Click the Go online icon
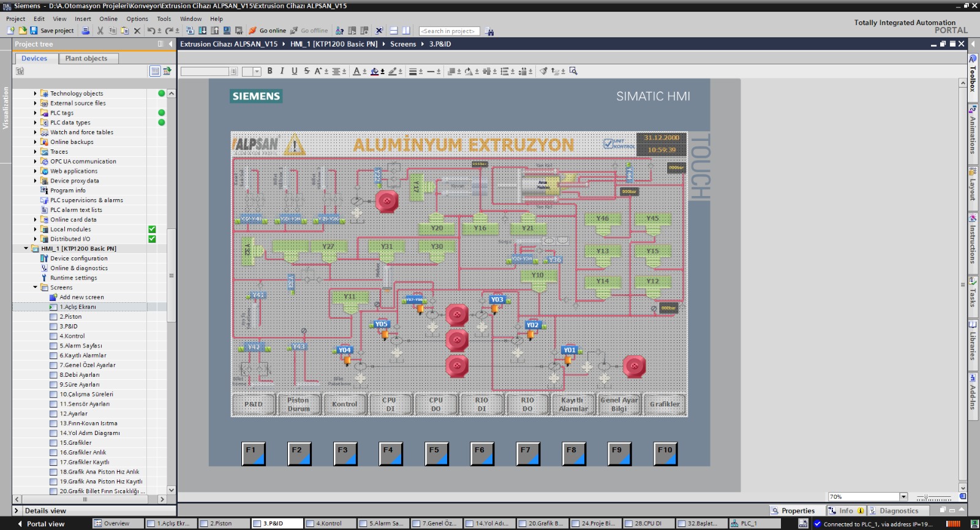980x530 pixels. pyautogui.click(x=252, y=31)
